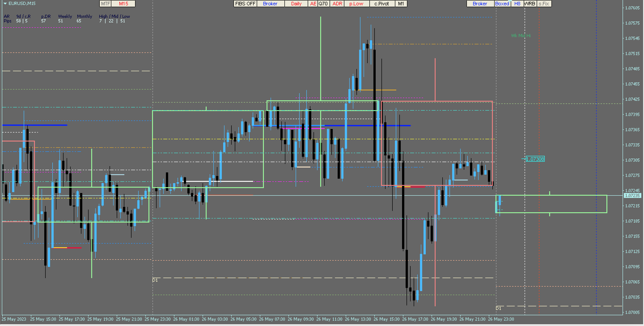Select the M15 timeframe button
Viewport: 644px width, 326px height.
point(123,4)
